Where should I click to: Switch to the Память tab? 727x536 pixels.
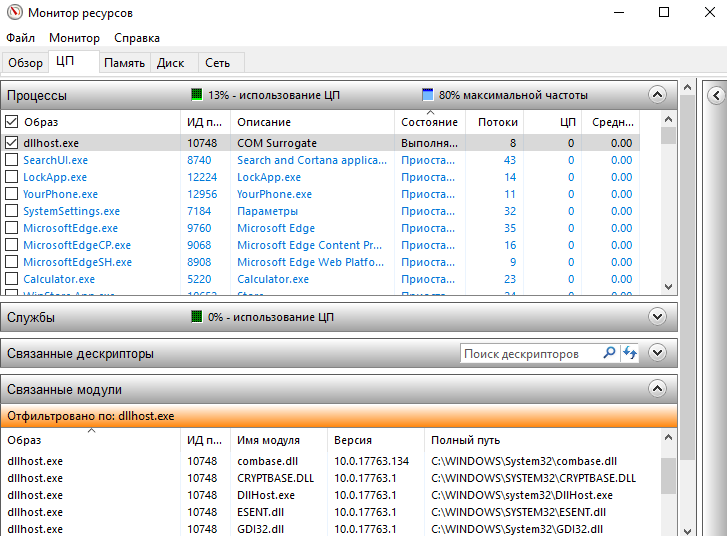(124, 63)
